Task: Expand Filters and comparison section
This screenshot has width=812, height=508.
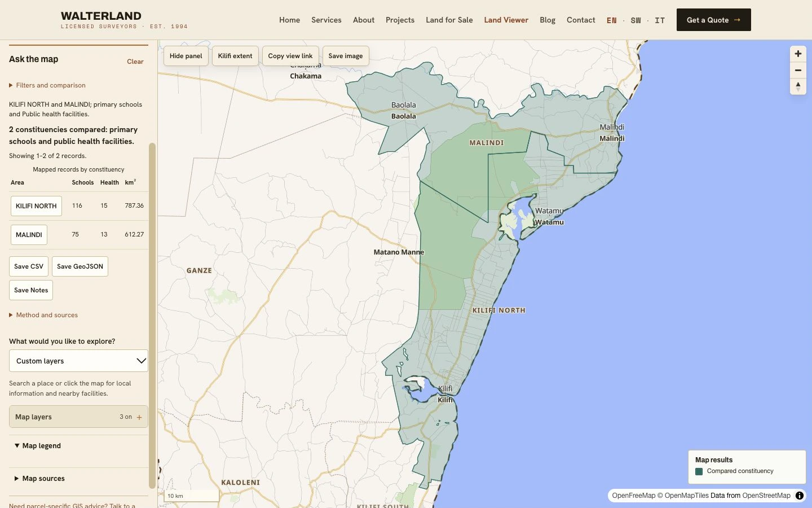Action: (x=47, y=85)
